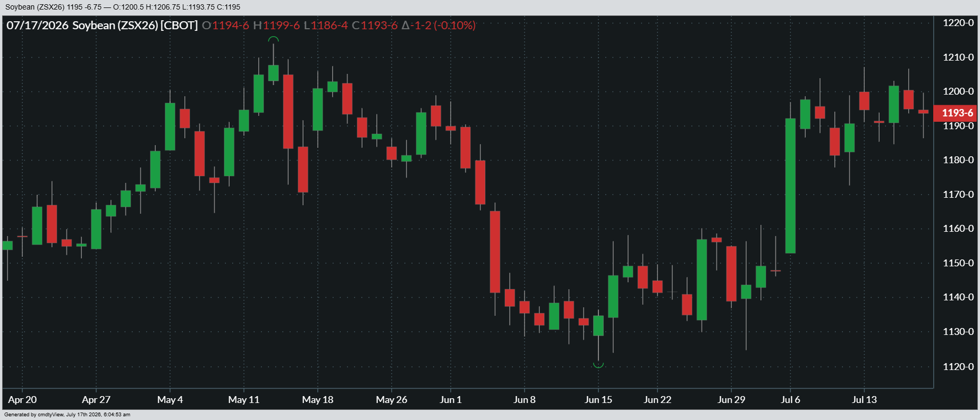Screen dimensions: 980x420
Task: Click the 1200-0 price axis label
Action: 958,91
